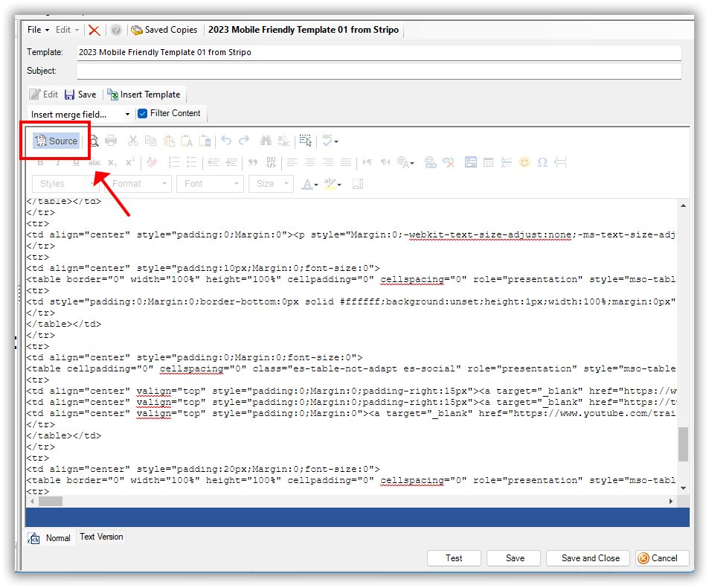
Task: Click the Paste clipboard icon
Action: (169, 141)
